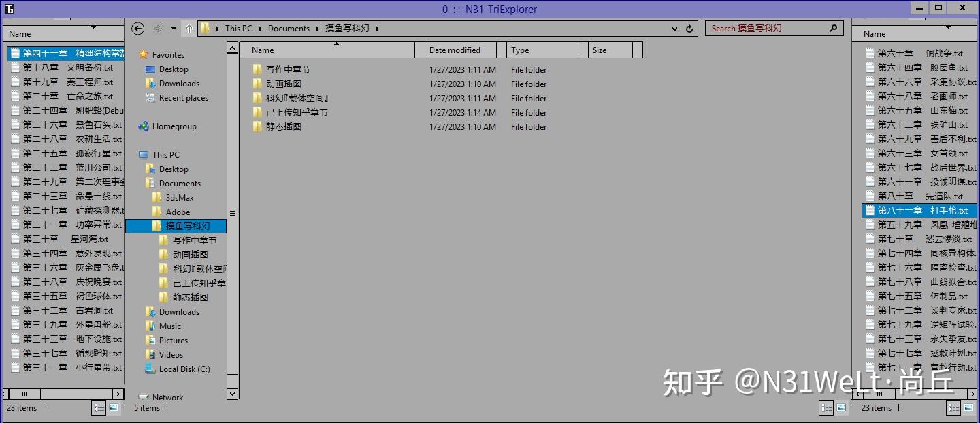Screen dimensions: 980x423
Task: Open the Forward button's small history chevron
Action: click(x=172, y=29)
